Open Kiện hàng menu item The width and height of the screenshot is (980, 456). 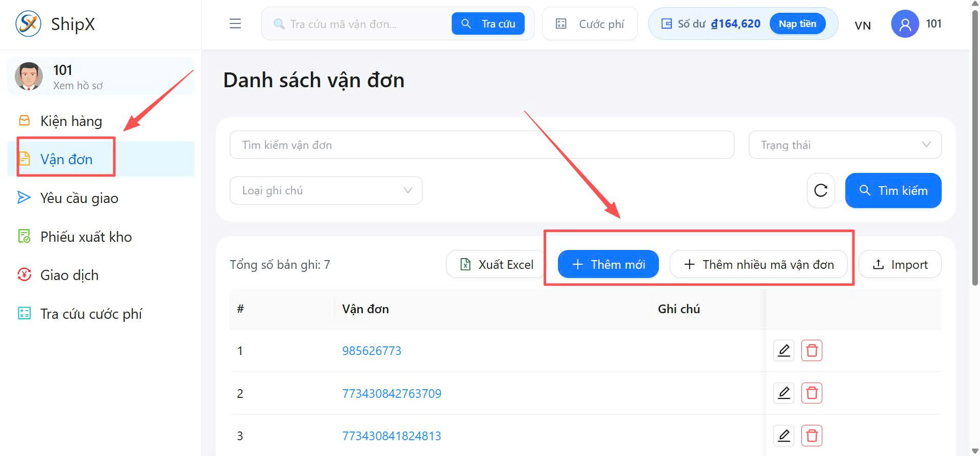101,121
